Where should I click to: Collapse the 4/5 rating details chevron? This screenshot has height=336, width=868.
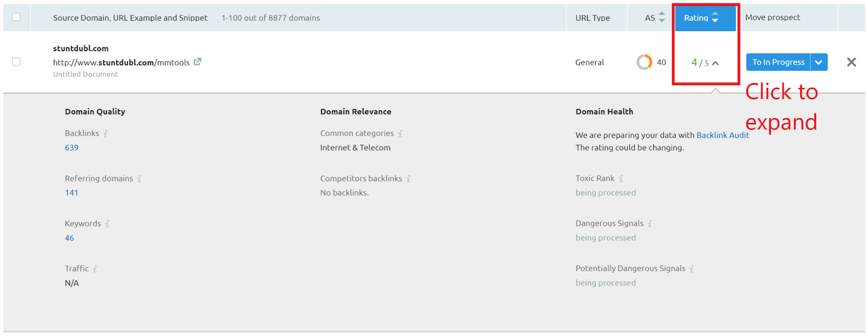(716, 63)
